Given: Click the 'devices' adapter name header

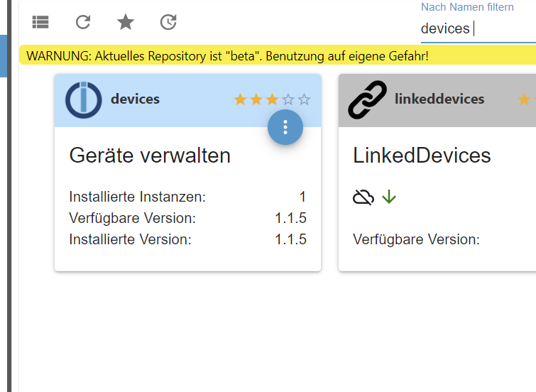Looking at the screenshot, I should (x=135, y=99).
